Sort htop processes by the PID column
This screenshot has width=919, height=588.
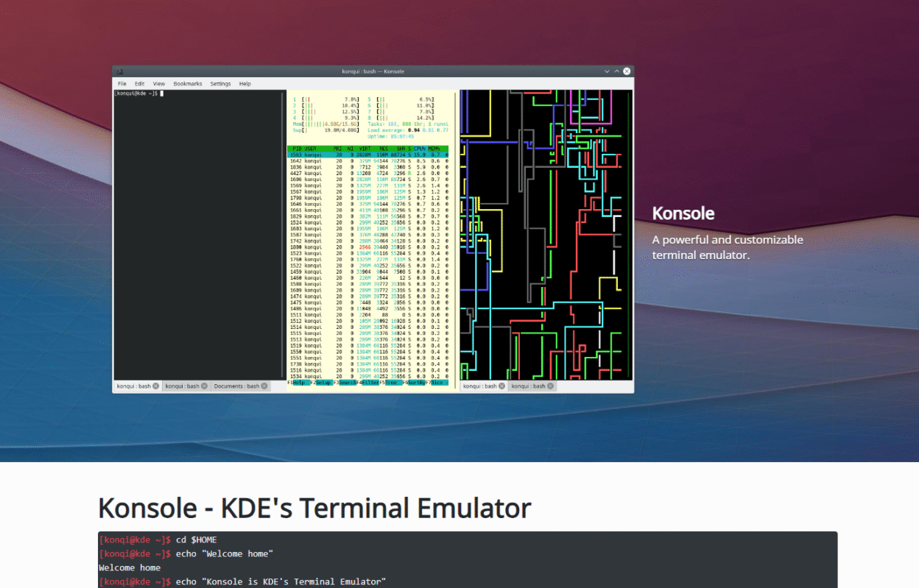pos(296,149)
